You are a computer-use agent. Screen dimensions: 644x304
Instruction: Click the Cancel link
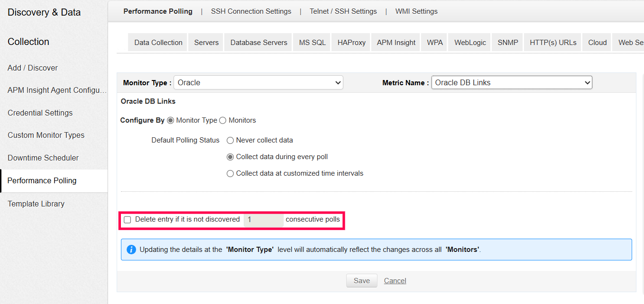[395, 281]
